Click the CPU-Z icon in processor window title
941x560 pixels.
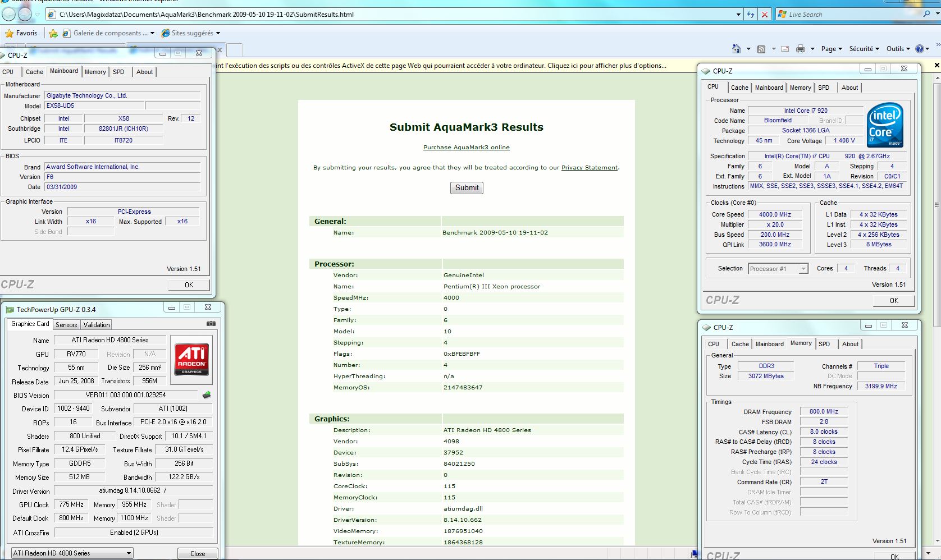[x=706, y=71]
